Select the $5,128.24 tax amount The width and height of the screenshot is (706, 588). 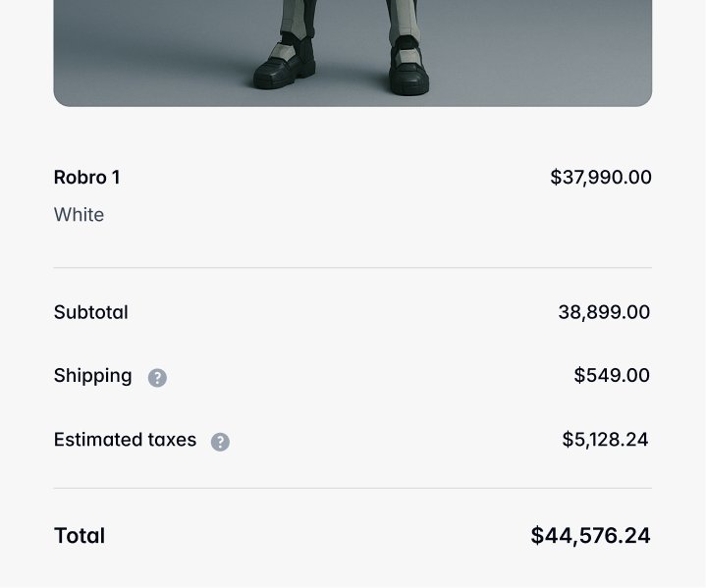[604, 440]
